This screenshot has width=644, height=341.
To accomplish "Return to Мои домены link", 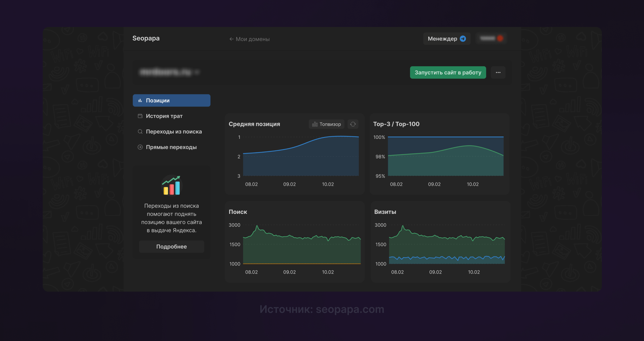I will 253,39.
